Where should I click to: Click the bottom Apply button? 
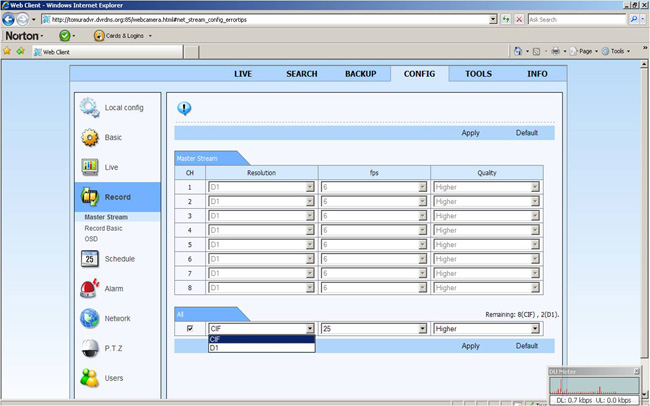(x=471, y=346)
